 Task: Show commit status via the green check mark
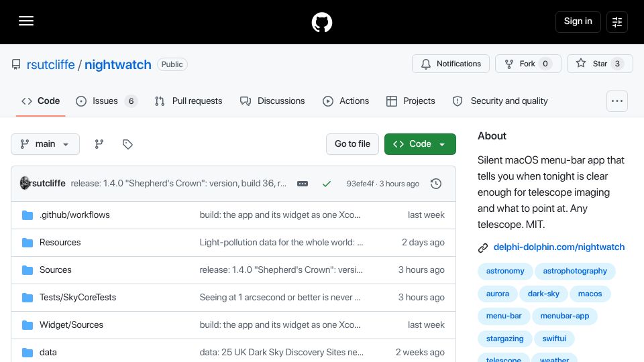[x=327, y=184]
